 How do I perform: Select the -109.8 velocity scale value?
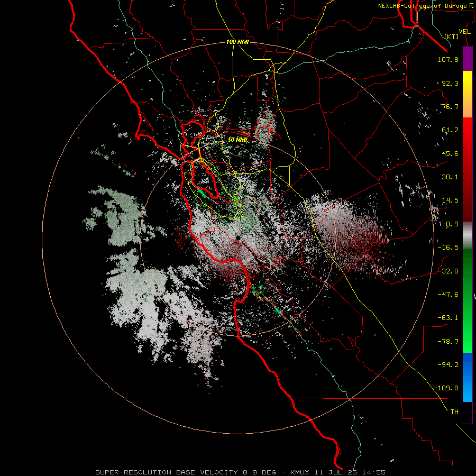[x=446, y=388]
